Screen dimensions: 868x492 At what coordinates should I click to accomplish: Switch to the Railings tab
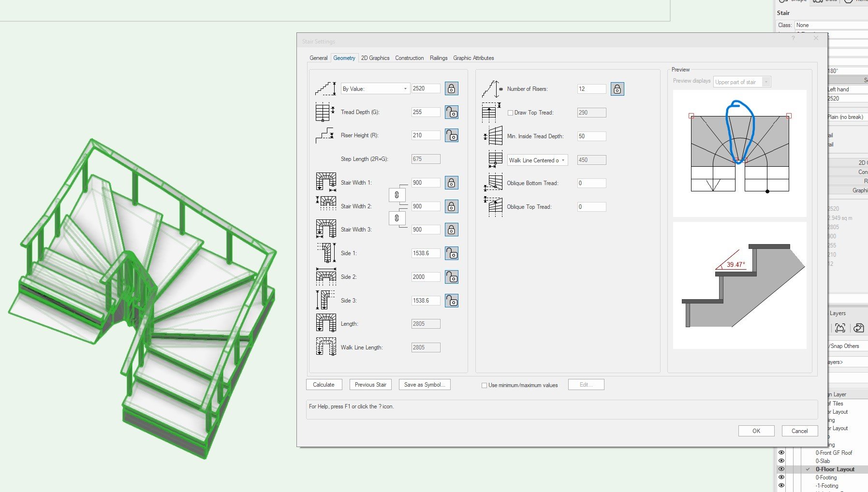[x=438, y=58]
